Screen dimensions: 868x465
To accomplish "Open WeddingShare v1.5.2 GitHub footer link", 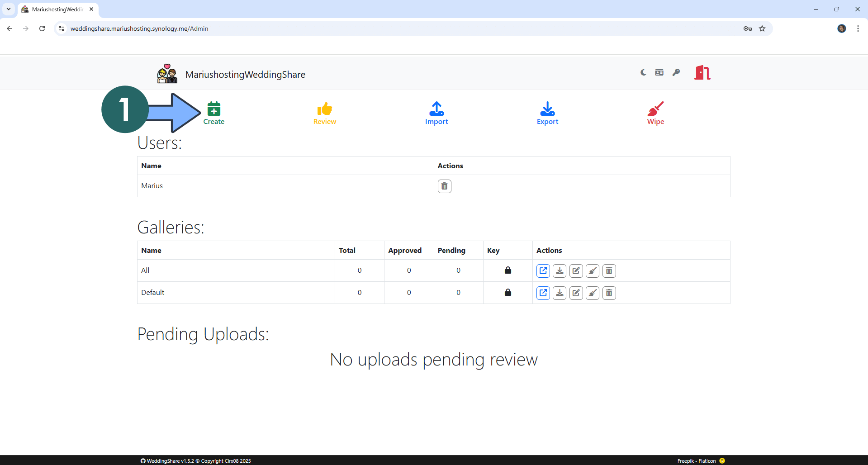I will click(196, 461).
